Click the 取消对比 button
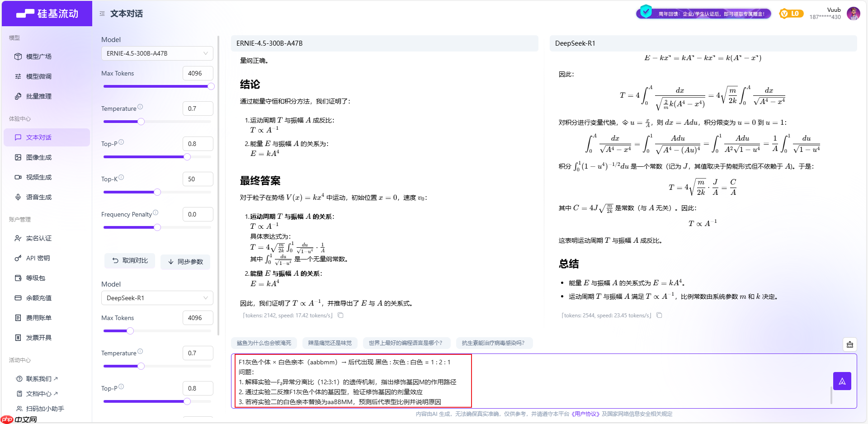 [130, 261]
